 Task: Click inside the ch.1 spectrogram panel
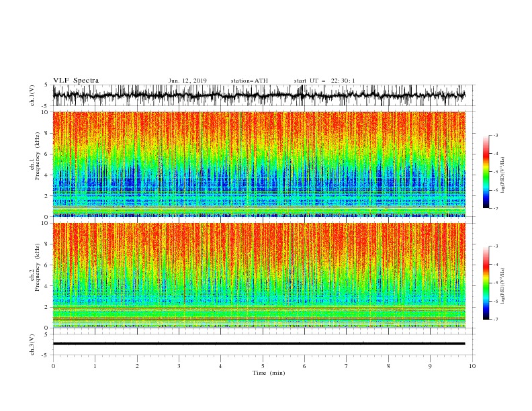point(259,164)
